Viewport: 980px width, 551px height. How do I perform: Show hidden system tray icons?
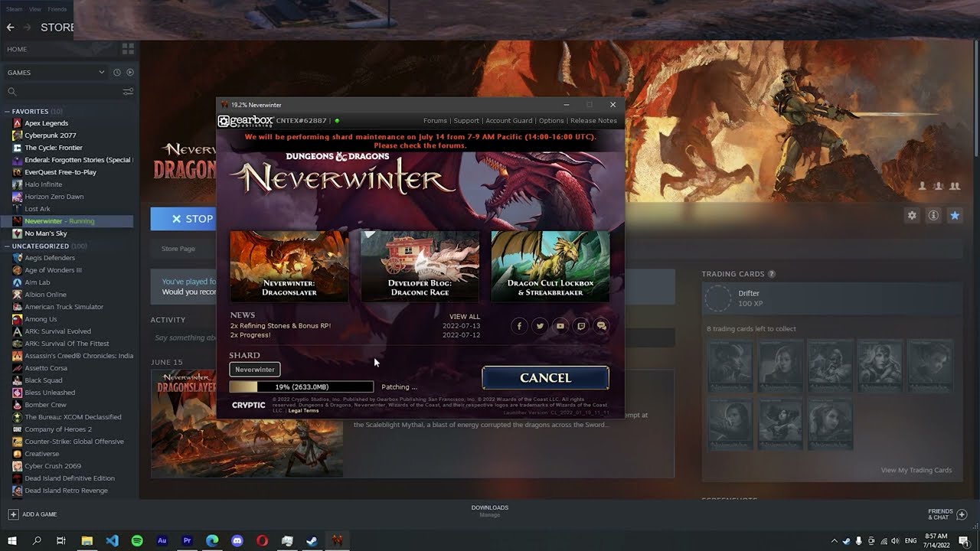pyautogui.click(x=835, y=541)
